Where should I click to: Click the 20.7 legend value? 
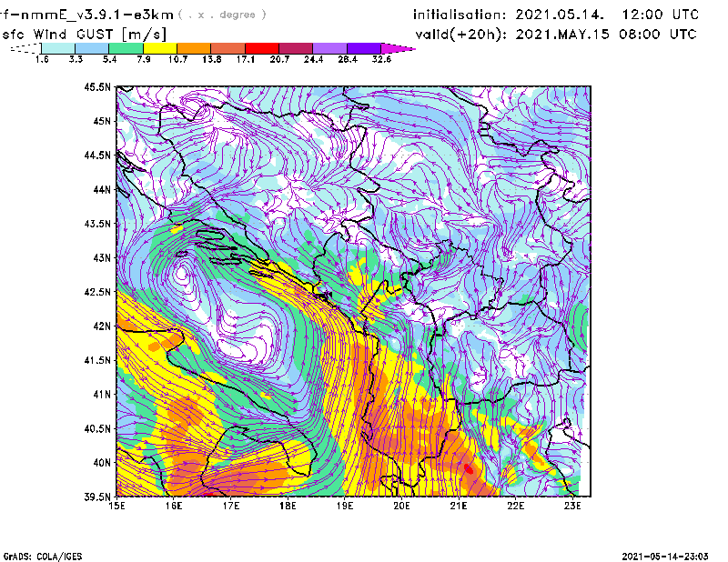[x=279, y=59]
